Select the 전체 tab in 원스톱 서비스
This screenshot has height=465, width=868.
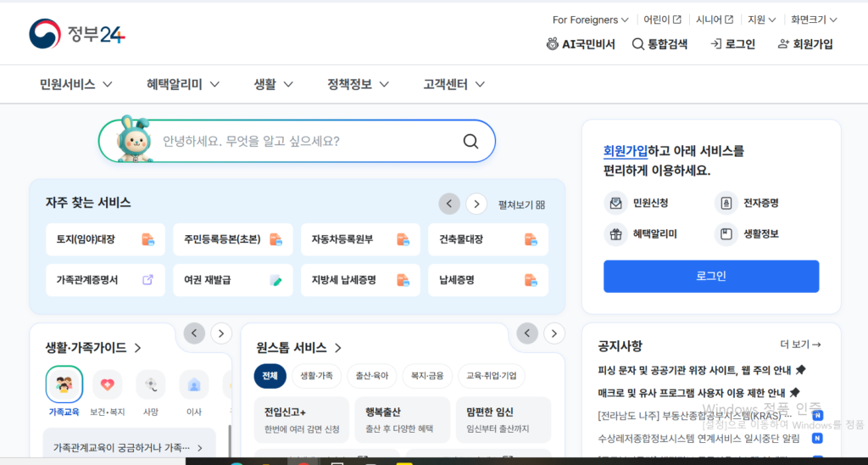(270, 376)
